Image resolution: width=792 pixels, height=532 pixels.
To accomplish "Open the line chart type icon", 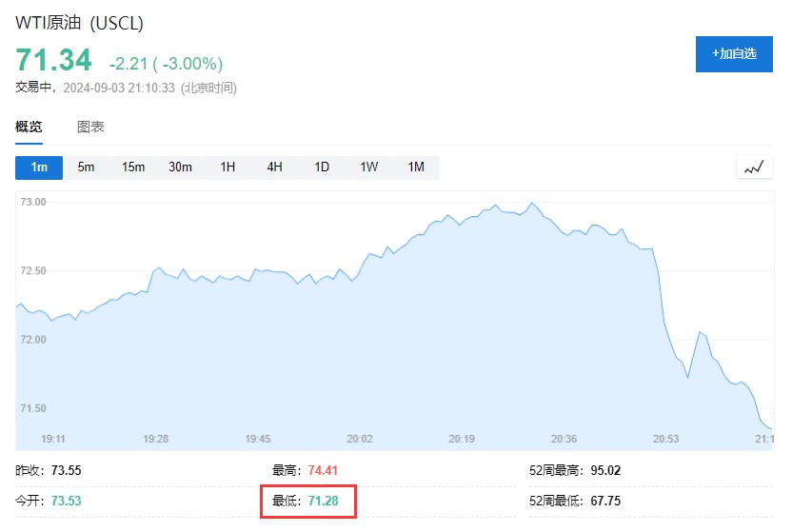I will (754, 167).
